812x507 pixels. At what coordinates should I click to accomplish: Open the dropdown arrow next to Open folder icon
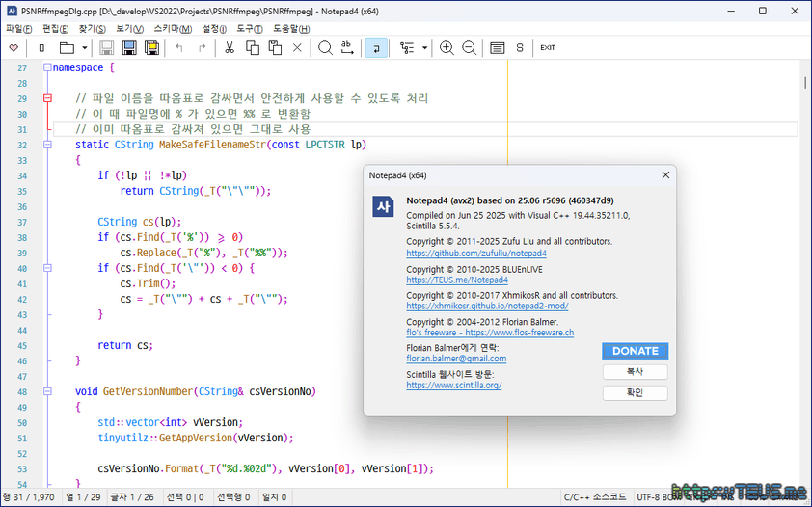click(x=85, y=47)
